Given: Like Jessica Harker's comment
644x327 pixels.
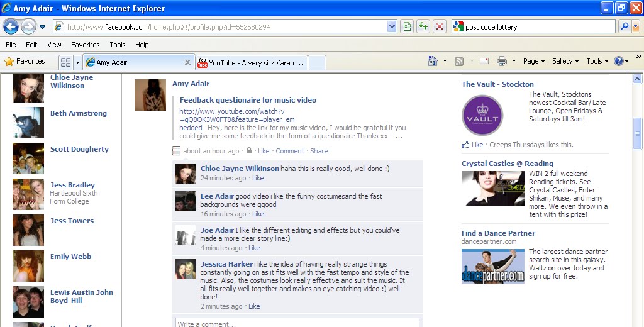Looking at the screenshot, I should point(254,306).
